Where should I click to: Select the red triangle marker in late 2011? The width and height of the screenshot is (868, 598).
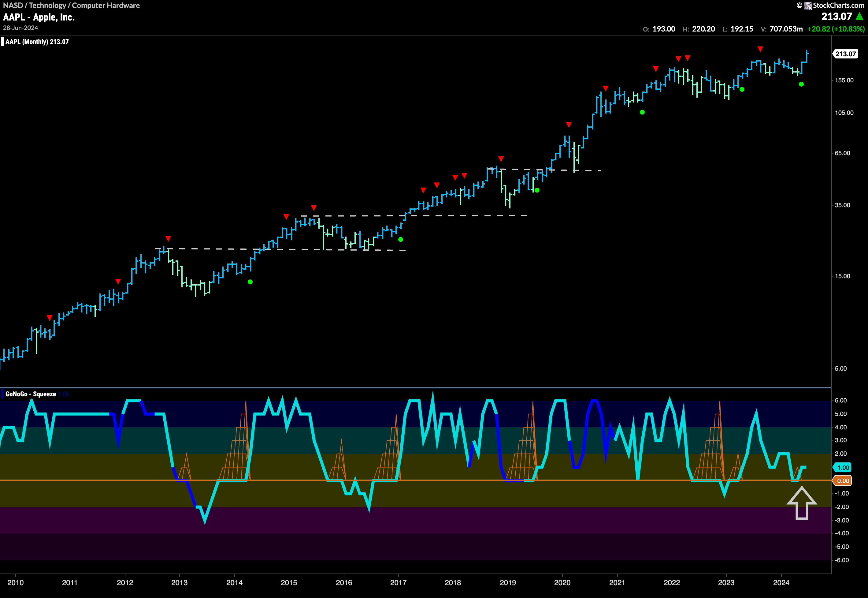pos(118,281)
